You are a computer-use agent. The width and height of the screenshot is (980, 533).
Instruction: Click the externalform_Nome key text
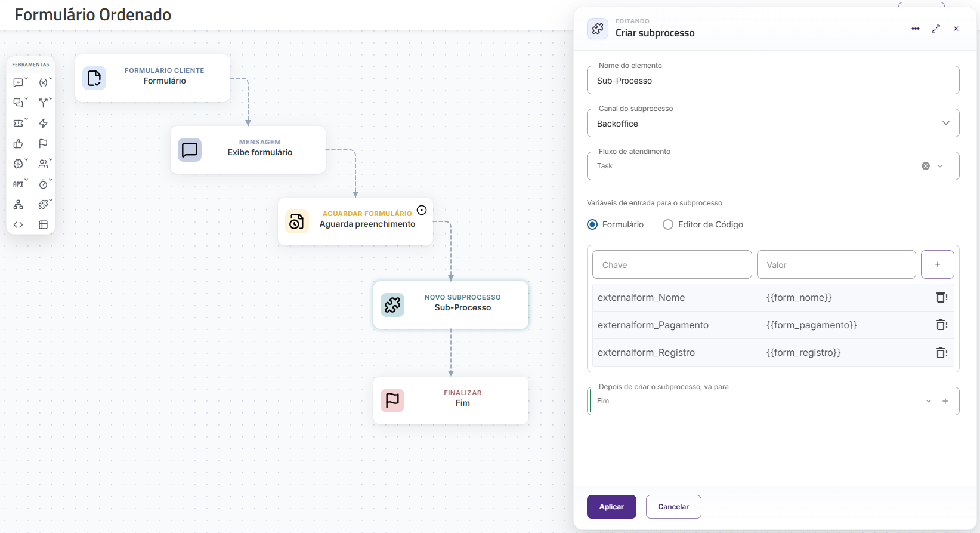coord(641,297)
